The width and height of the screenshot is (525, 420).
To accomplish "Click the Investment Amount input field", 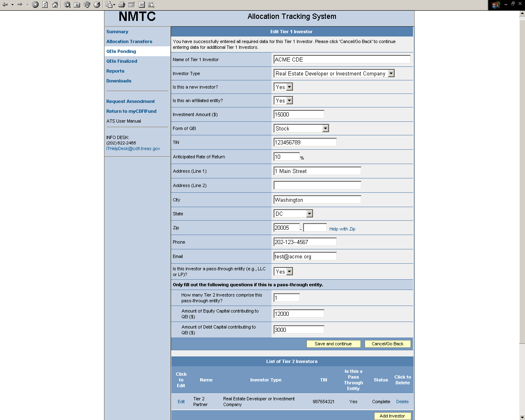I will coord(299,114).
